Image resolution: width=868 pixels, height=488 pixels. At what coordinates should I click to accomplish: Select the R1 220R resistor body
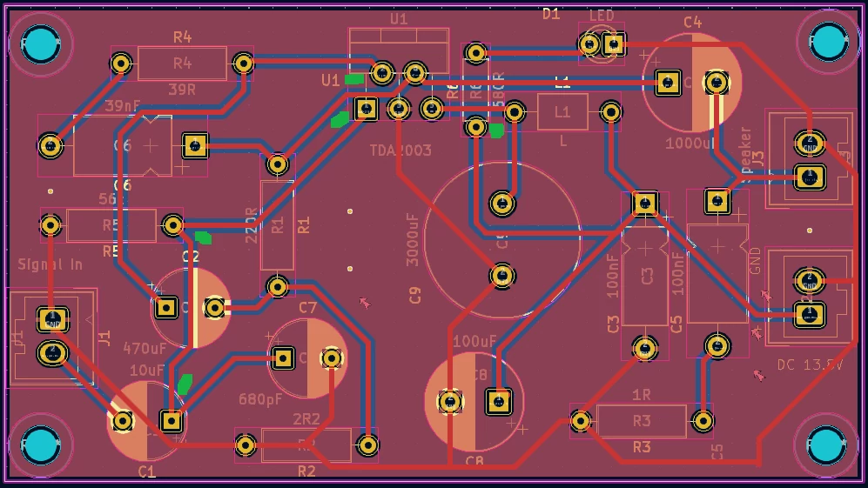click(x=278, y=225)
